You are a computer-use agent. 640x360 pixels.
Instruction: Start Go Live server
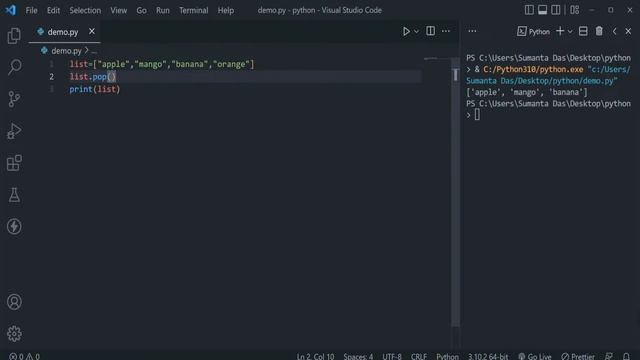[x=535, y=356]
